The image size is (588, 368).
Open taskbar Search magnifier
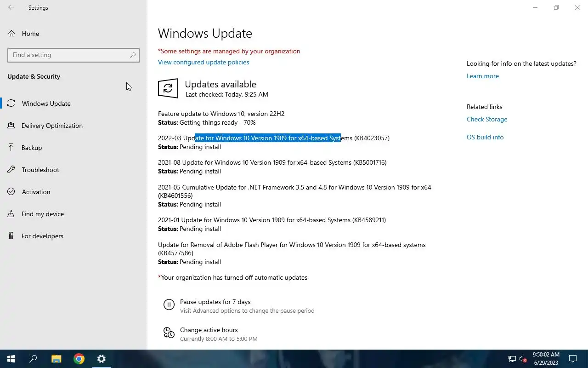[33, 359]
